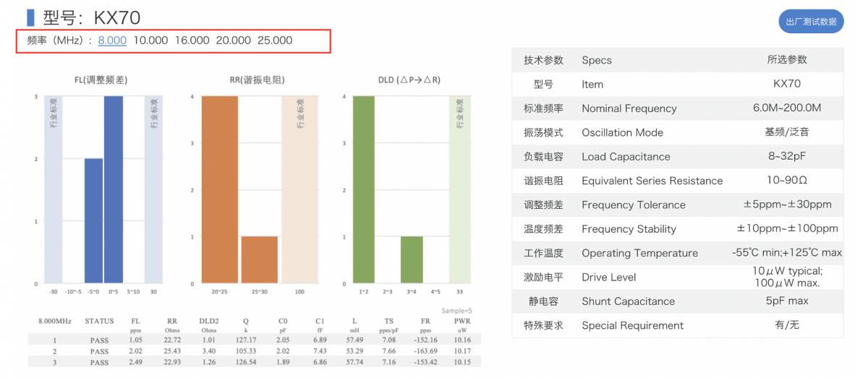Select the first PASS row in the data table
This screenshot has height=378, width=868.
(99, 340)
